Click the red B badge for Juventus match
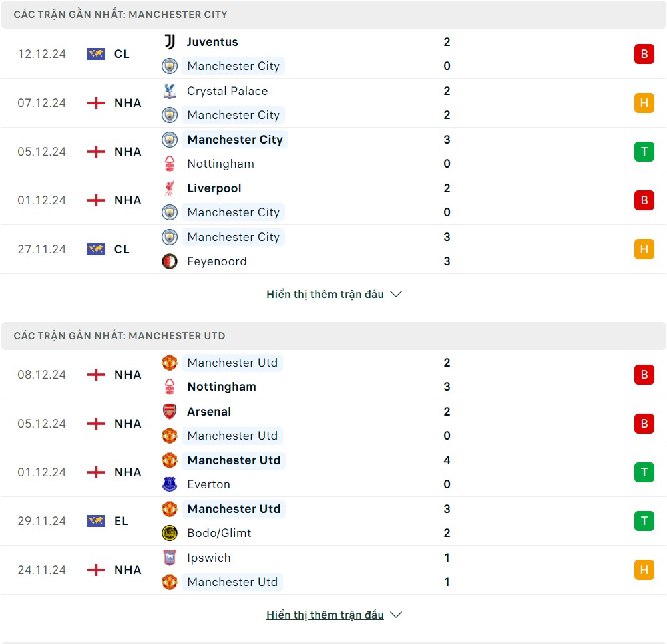 click(x=644, y=54)
